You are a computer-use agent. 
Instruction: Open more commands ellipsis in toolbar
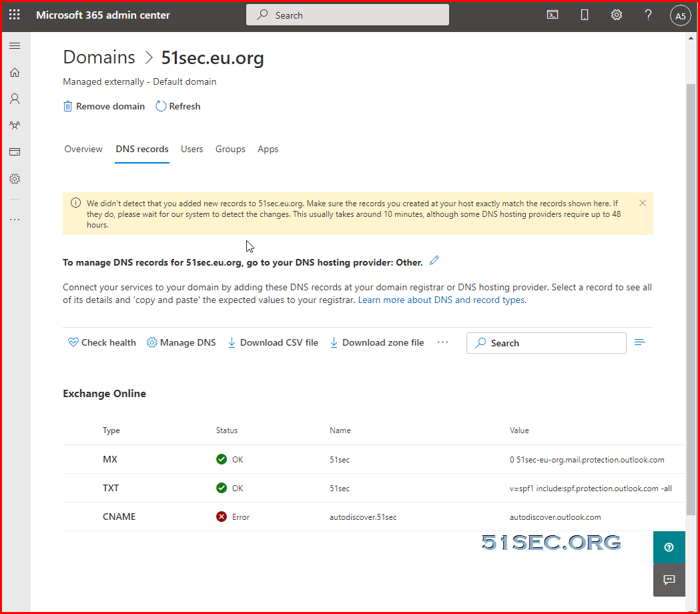pyautogui.click(x=442, y=342)
